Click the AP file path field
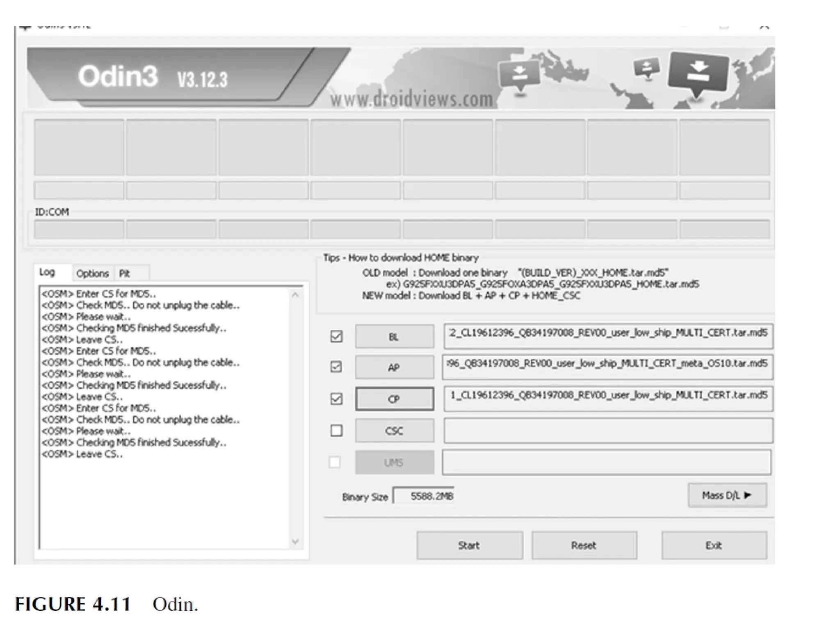 607,367
